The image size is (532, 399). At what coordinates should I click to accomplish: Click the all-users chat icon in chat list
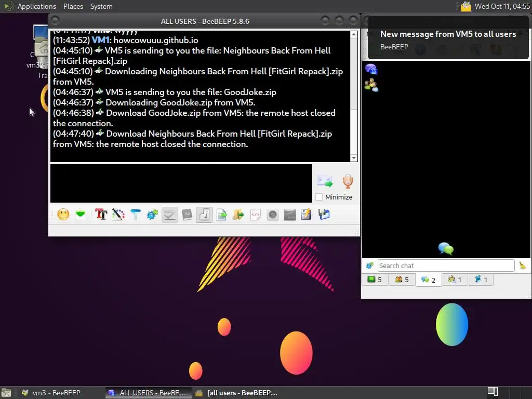[371, 69]
